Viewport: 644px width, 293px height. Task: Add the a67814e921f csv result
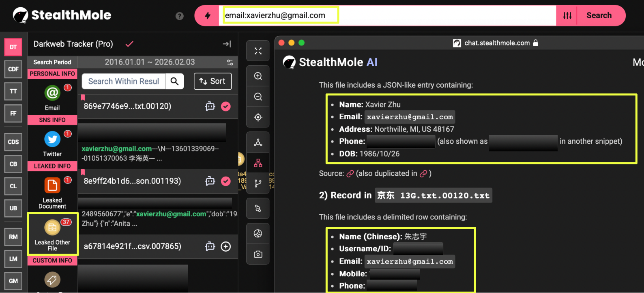click(226, 246)
